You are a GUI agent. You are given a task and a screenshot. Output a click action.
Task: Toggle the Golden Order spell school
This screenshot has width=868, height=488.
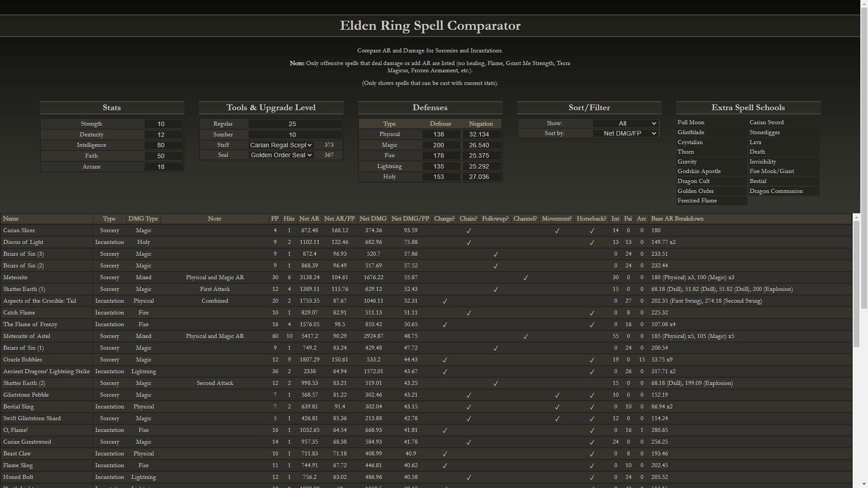point(712,191)
